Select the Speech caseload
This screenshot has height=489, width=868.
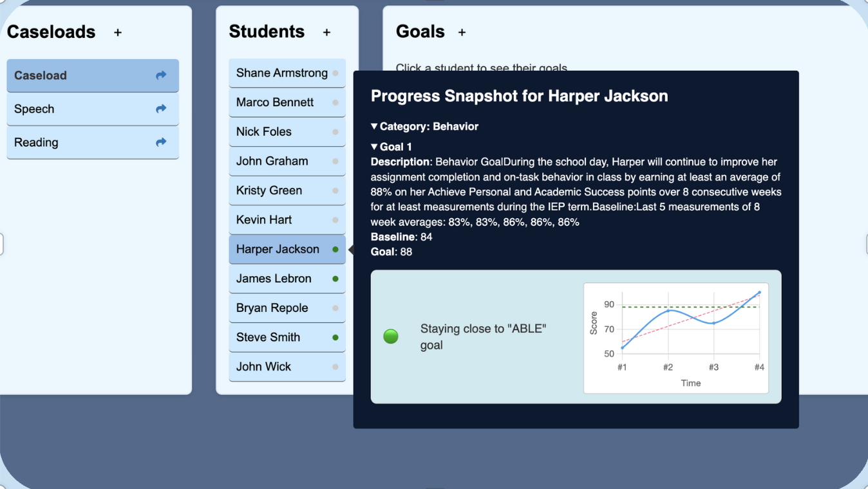tap(77, 109)
